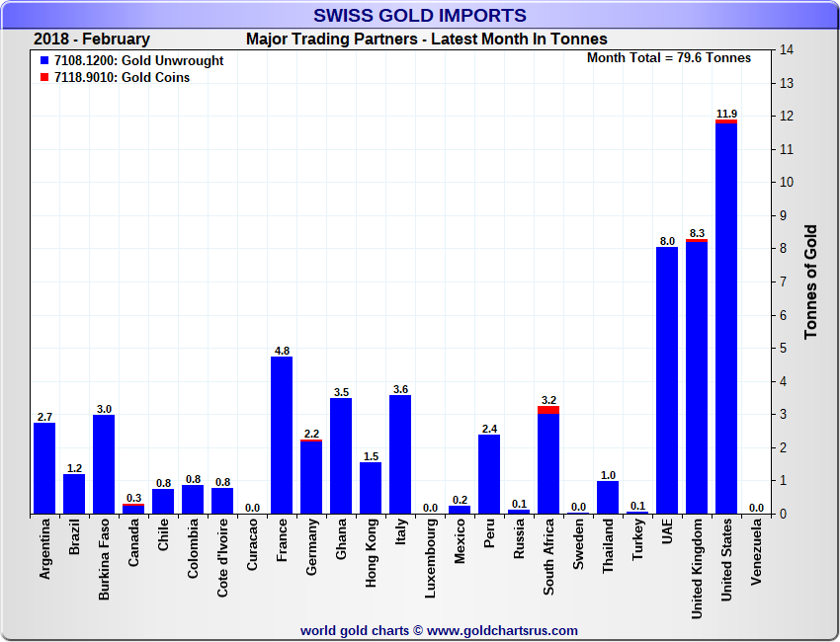Screen dimensions: 840x642
Task: Click the UAE bar
Action: click(667, 380)
